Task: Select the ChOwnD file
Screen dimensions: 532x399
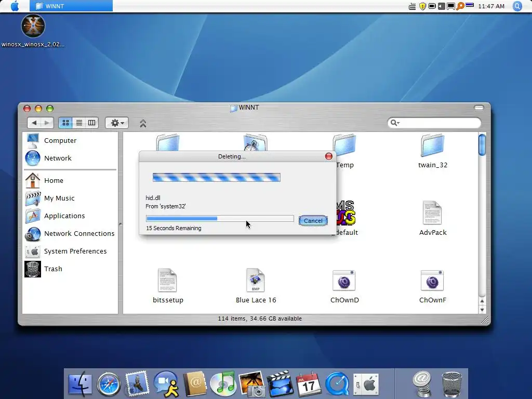Action: tap(344, 286)
